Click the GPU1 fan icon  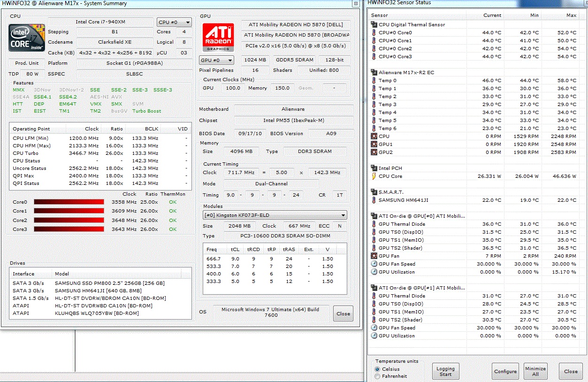(374, 144)
